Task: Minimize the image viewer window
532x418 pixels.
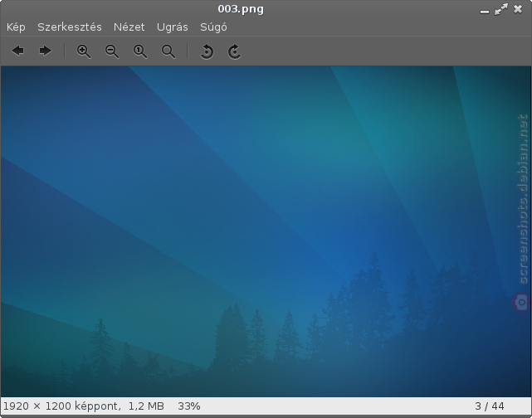Action: point(485,12)
